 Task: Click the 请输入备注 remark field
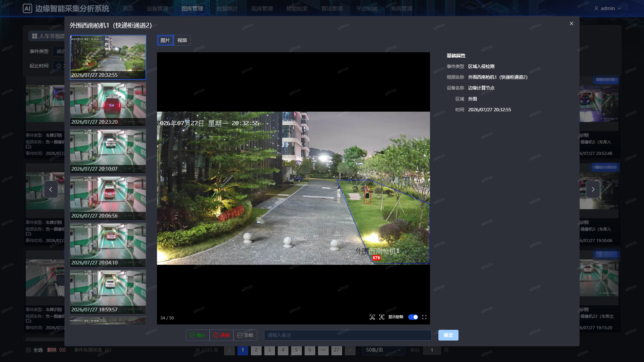[347, 335]
